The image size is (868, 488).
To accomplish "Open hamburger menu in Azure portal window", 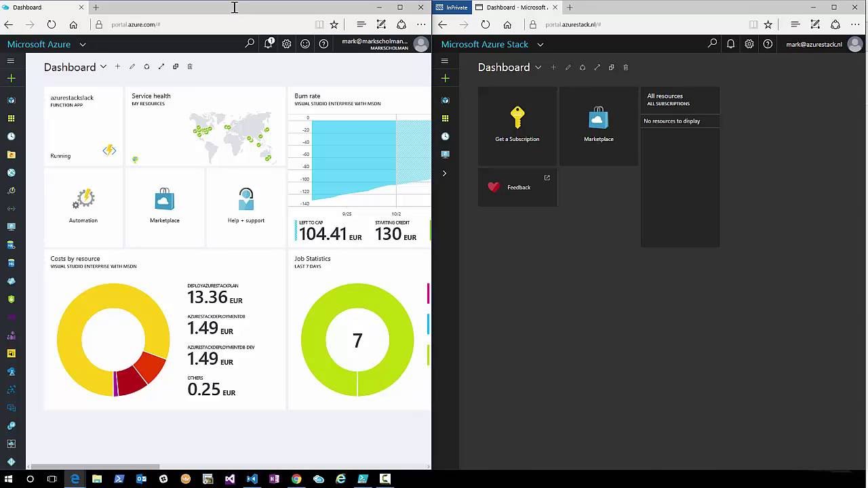I will coord(11,61).
